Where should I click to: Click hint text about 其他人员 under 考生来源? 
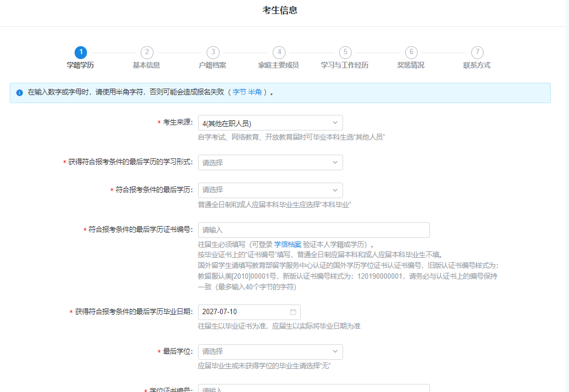[291, 137]
